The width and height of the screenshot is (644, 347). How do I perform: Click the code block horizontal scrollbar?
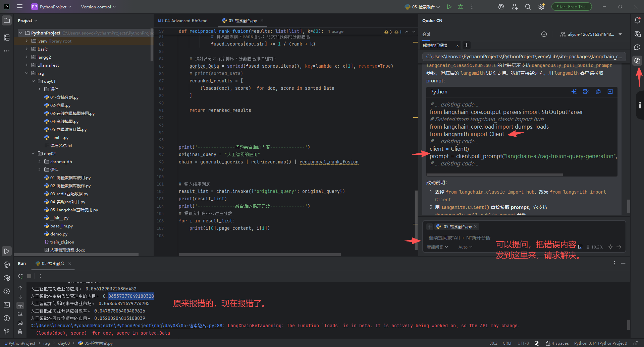pos(495,175)
